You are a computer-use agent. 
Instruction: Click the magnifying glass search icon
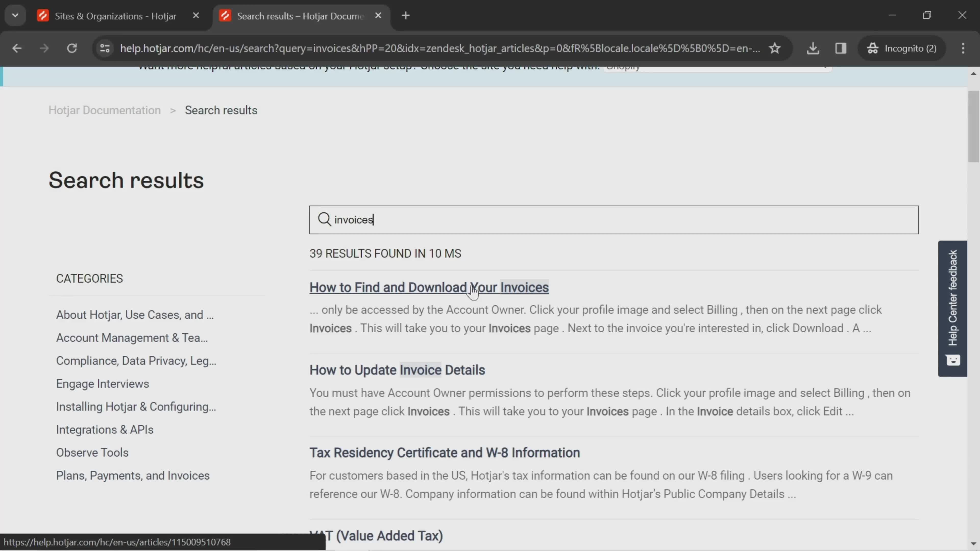click(324, 219)
